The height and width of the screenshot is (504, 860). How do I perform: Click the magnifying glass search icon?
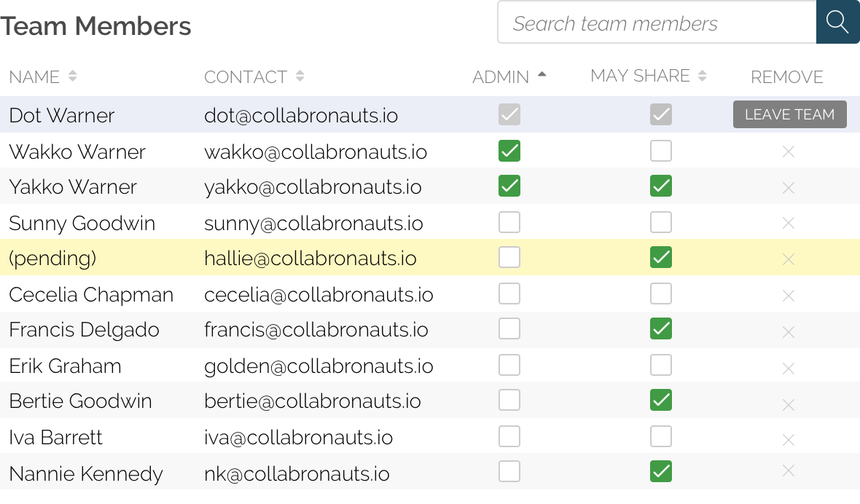pyautogui.click(x=837, y=23)
